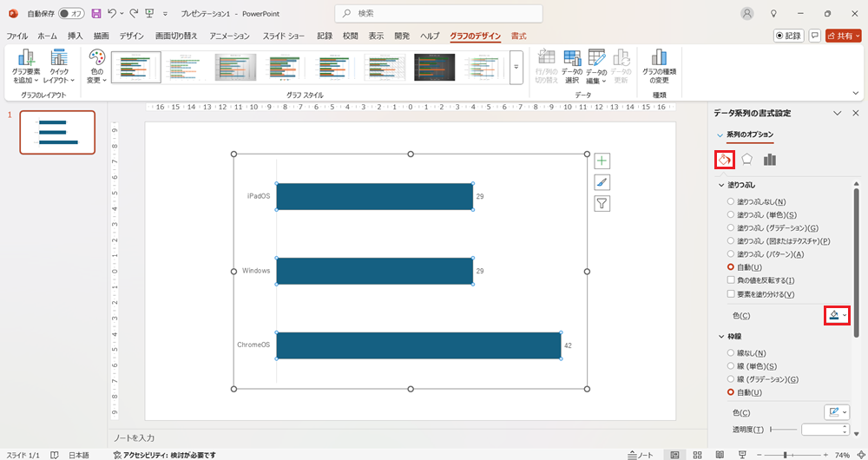This screenshot has height=460, width=868.
Task: Click in the 検索 search box
Action: pos(438,13)
